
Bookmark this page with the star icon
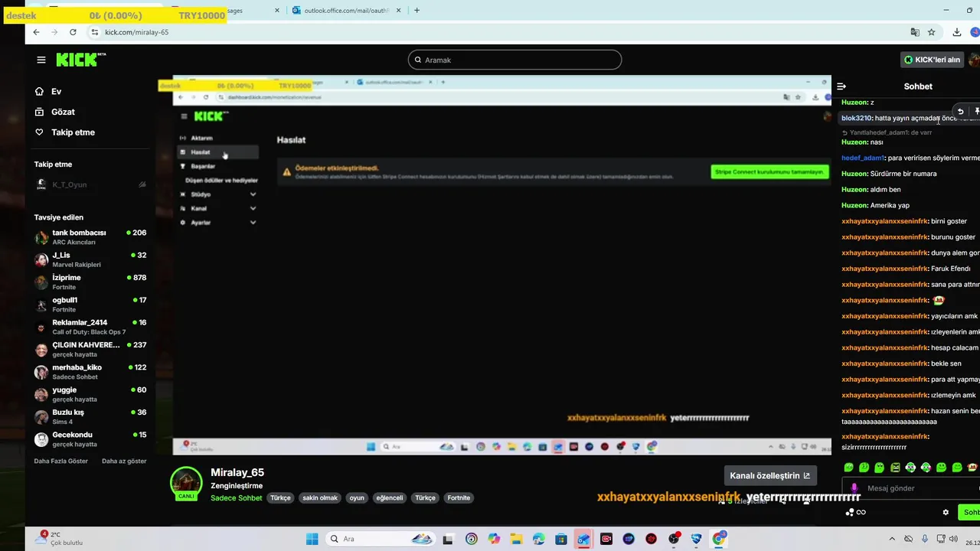(932, 32)
